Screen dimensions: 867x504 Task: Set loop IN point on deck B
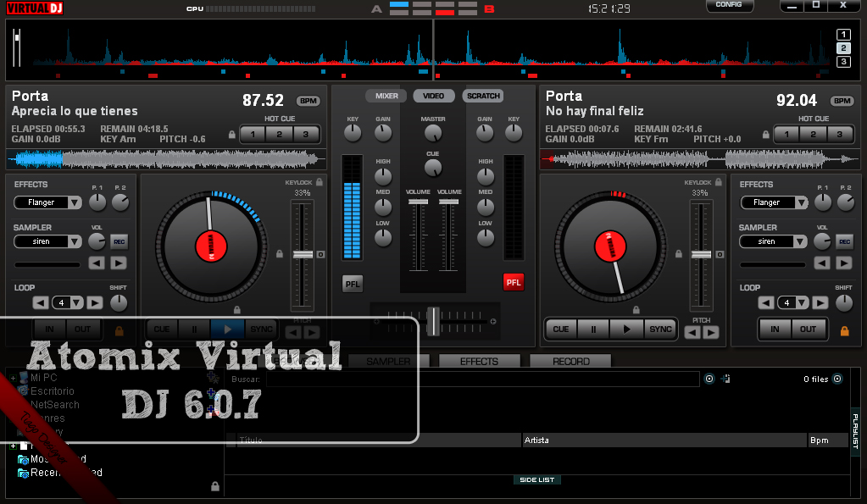point(775,330)
